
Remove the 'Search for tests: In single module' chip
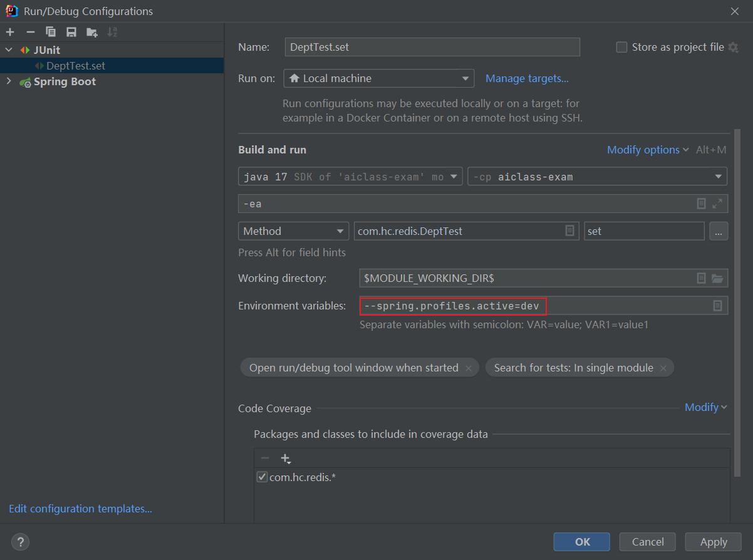point(663,368)
